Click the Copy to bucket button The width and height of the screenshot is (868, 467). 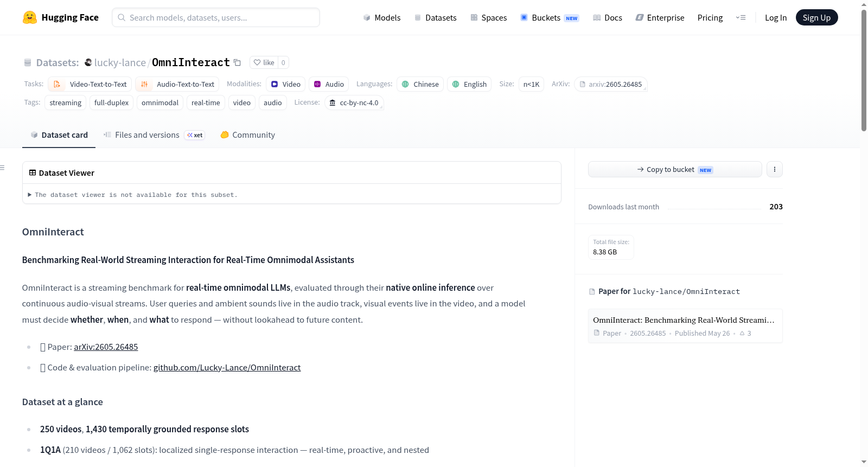675,169
